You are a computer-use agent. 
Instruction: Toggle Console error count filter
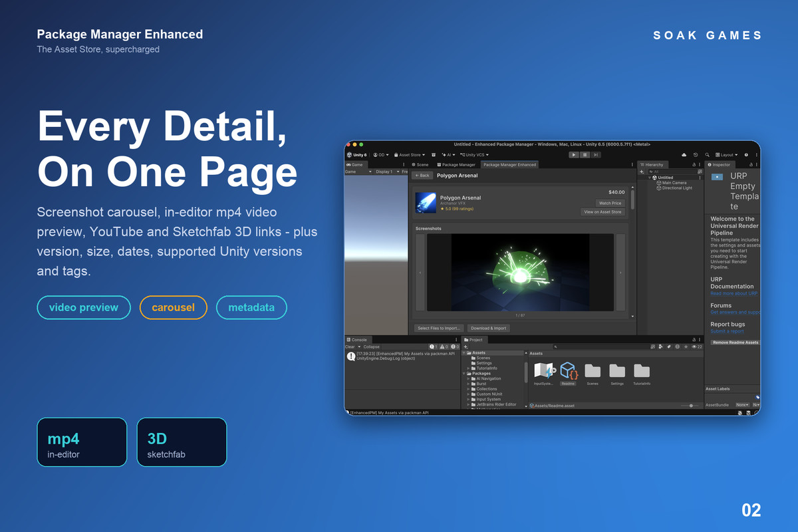click(455, 346)
